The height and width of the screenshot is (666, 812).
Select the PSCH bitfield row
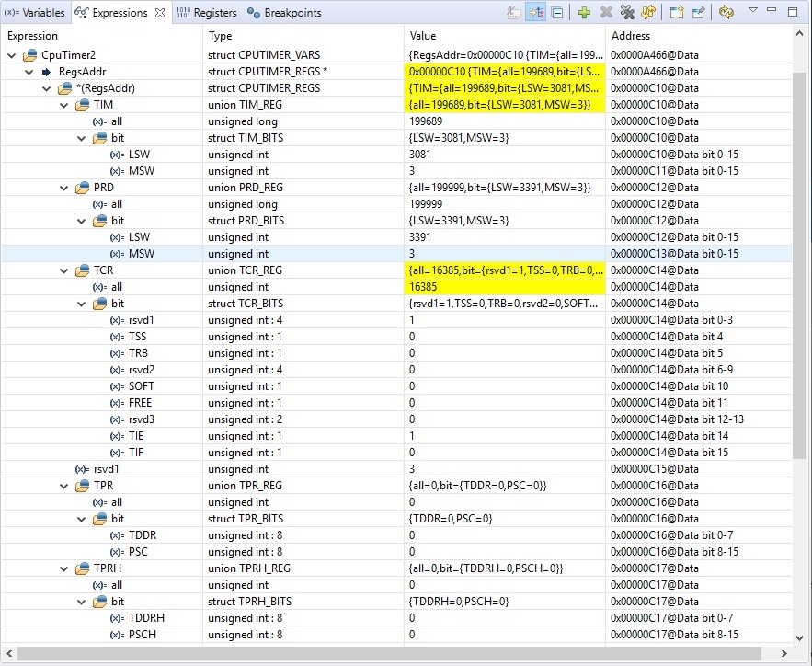pos(396,635)
